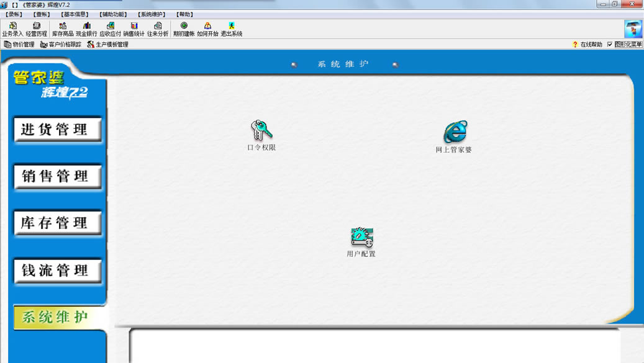Expand the 【辅助功能】 menu
This screenshot has height=363, width=644.
[x=113, y=14]
